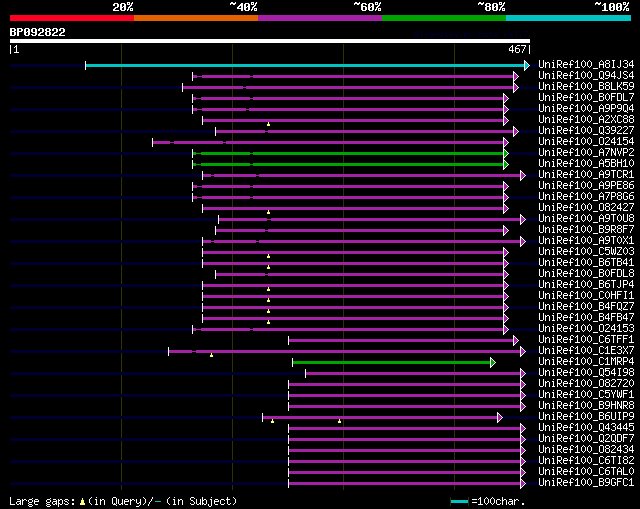This screenshot has width=640, height=509.
Task: Click the UniRef100_A9TCR1 label
Action: (x=586, y=175)
